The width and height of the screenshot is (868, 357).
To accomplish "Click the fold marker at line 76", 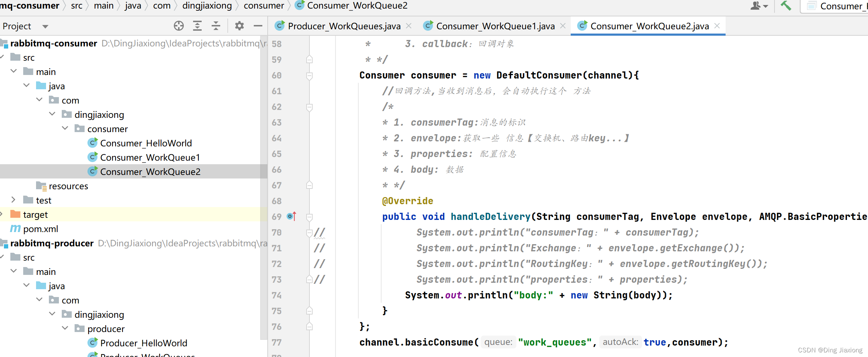I will [x=309, y=327].
